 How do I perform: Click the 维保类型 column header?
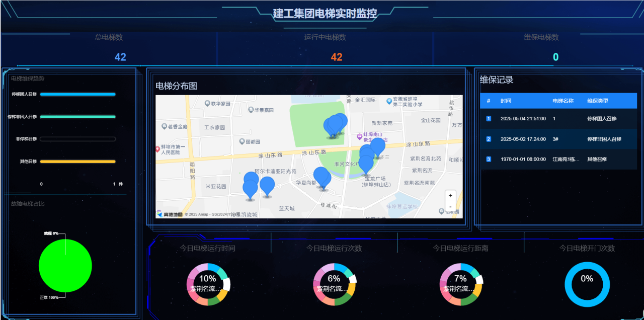[x=598, y=101]
